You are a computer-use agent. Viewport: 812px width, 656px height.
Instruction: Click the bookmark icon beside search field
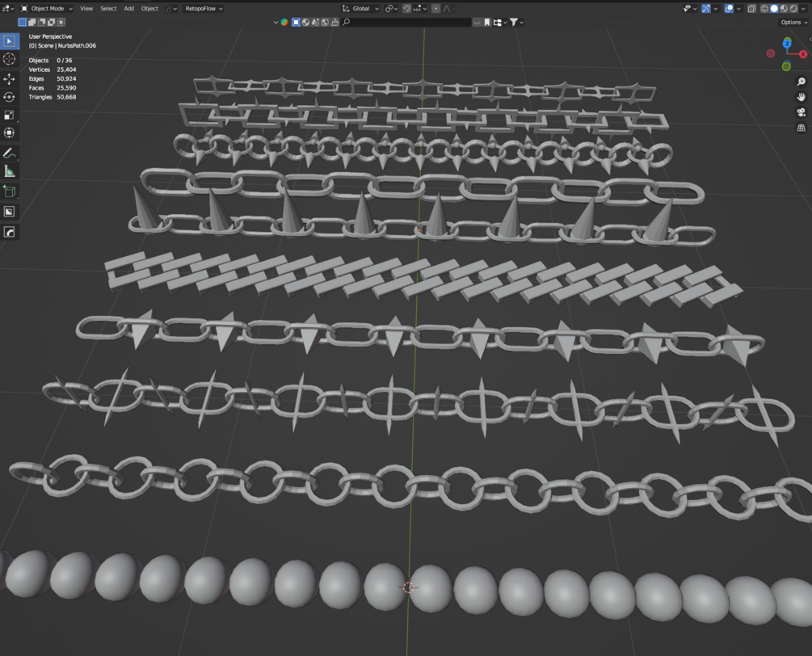pos(487,23)
